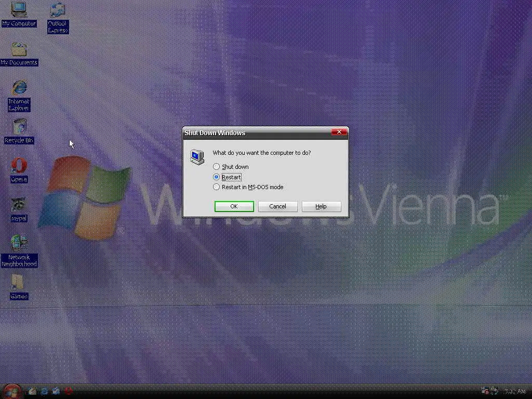This screenshot has width=532, height=399.
Task: Confirm with the OK button
Action: click(x=234, y=206)
